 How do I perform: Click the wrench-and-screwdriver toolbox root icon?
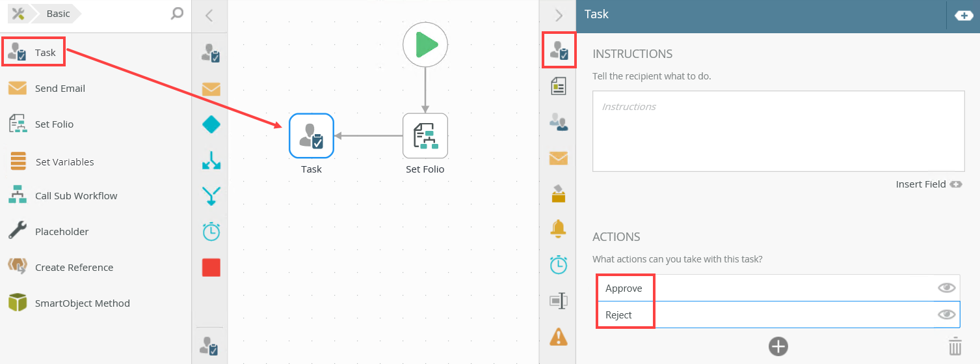18,14
